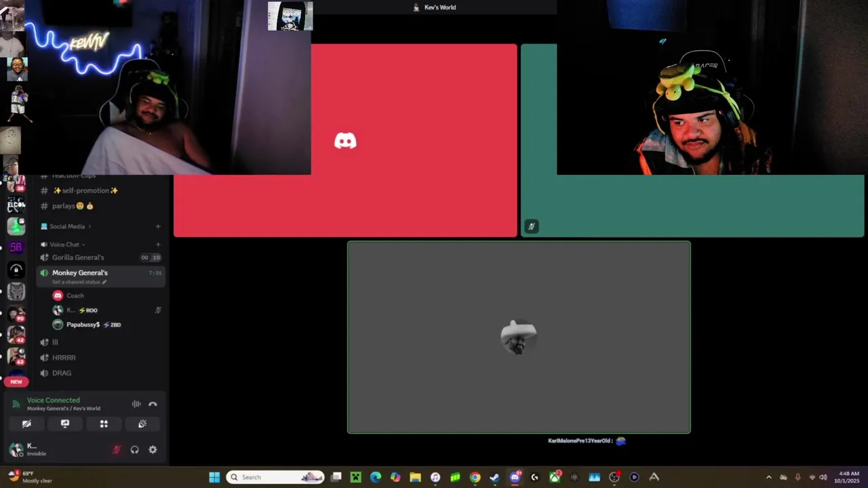This screenshot has height=488, width=868.
Task: Open Google Chrome from taskbar
Action: tap(475, 477)
